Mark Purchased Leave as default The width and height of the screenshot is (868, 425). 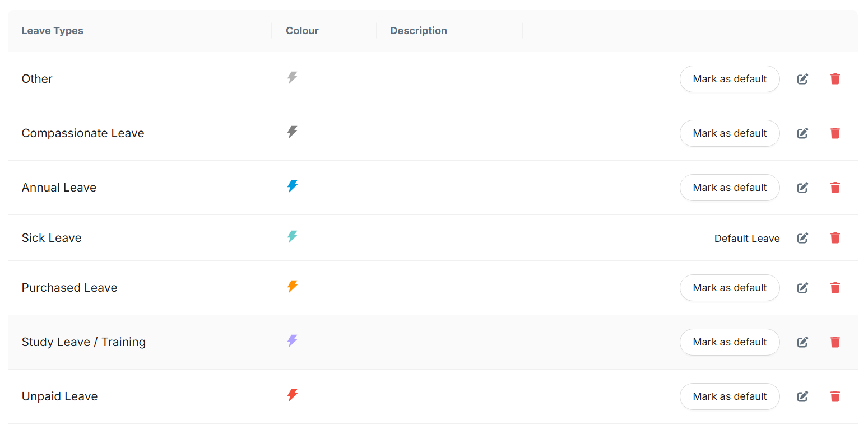[729, 288]
